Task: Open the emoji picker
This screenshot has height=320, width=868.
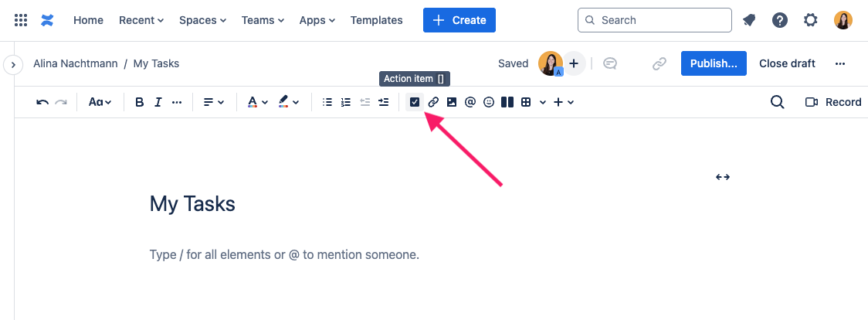Action: (489, 102)
